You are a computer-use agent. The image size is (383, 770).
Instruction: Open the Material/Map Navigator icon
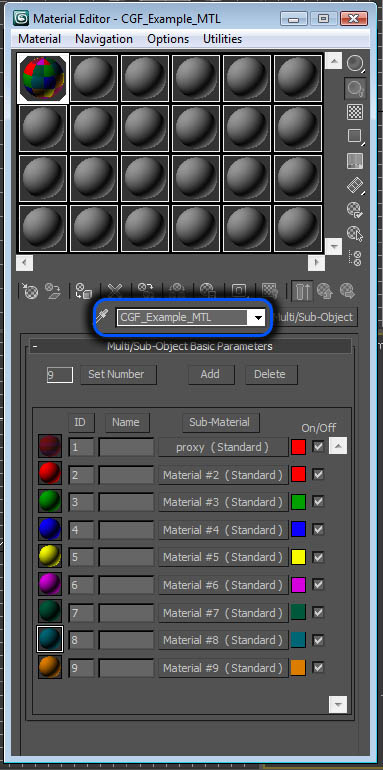(356, 259)
